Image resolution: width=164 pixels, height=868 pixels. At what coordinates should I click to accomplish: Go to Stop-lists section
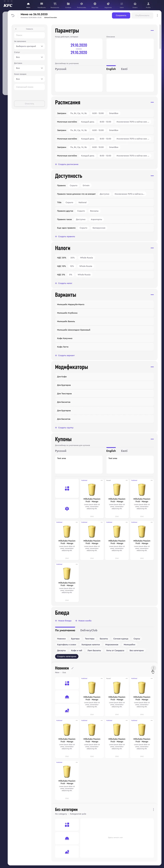pos(95,5)
